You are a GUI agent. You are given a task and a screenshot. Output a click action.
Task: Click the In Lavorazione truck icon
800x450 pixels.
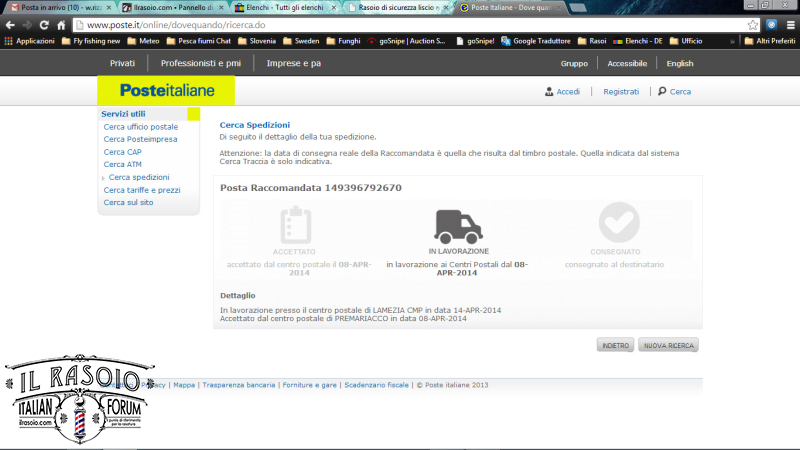[458, 227]
